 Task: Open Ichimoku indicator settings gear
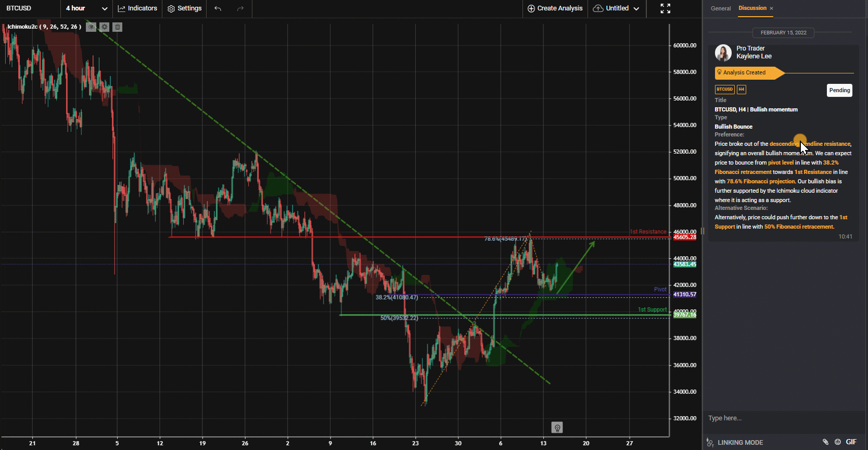tap(105, 27)
